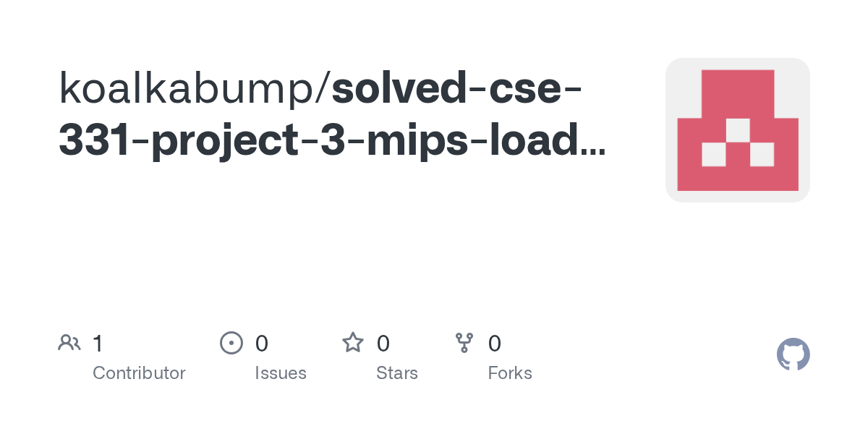Click the issues count 0
The width and height of the screenshot is (868, 434).
pyautogui.click(x=262, y=343)
